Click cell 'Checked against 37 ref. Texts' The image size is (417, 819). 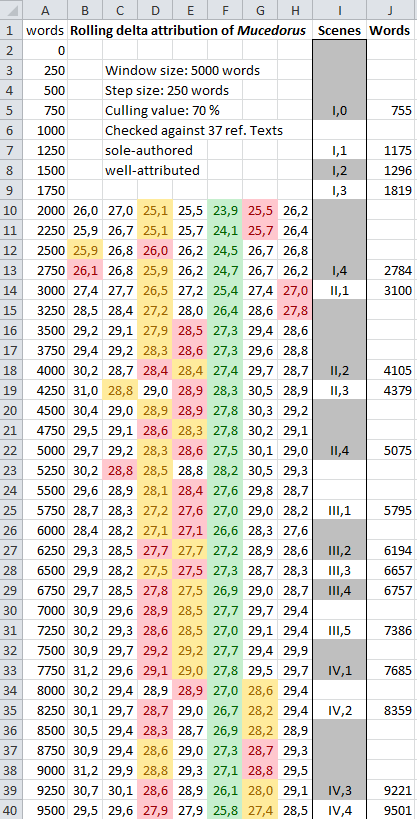coord(194,131)
